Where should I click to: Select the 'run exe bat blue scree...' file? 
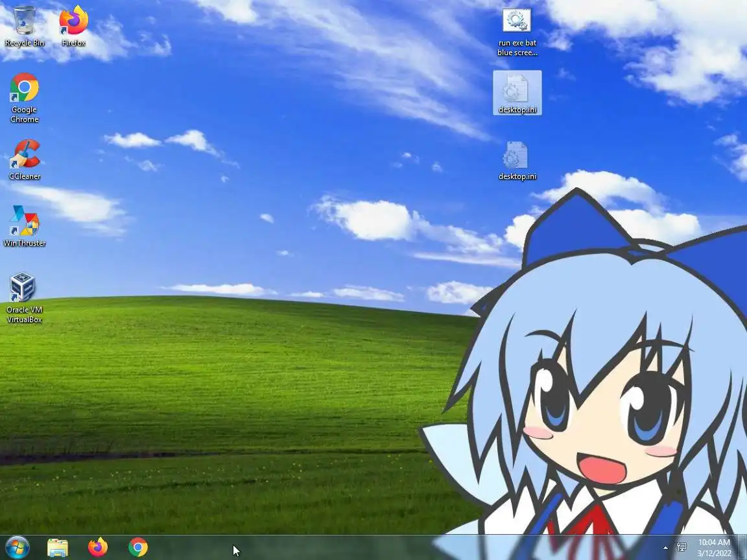tap(517, 32)
